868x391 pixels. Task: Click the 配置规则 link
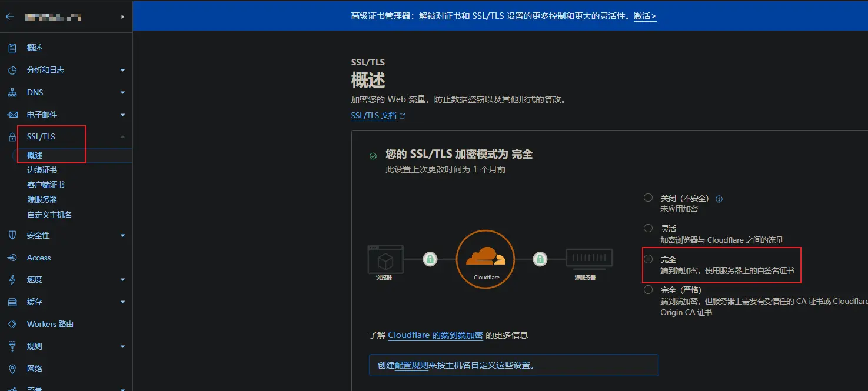tap(411, 365)
